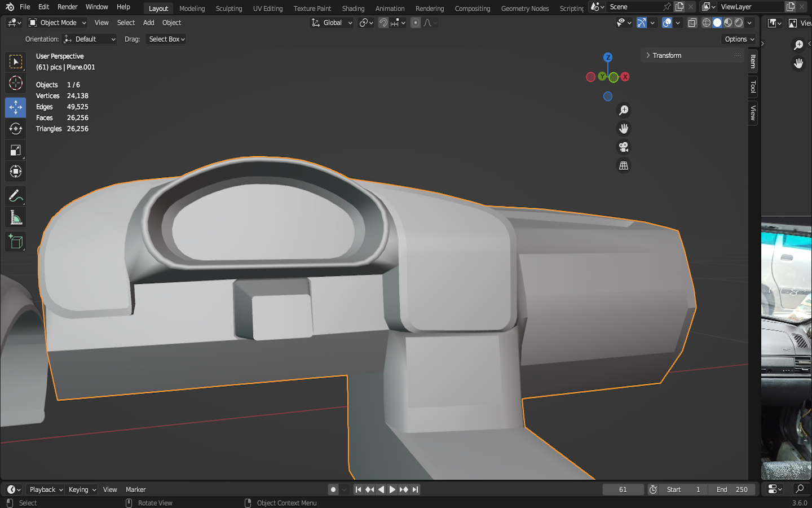
Task: Open the Drag Select Box dropdown
Action: click(166, 39)
